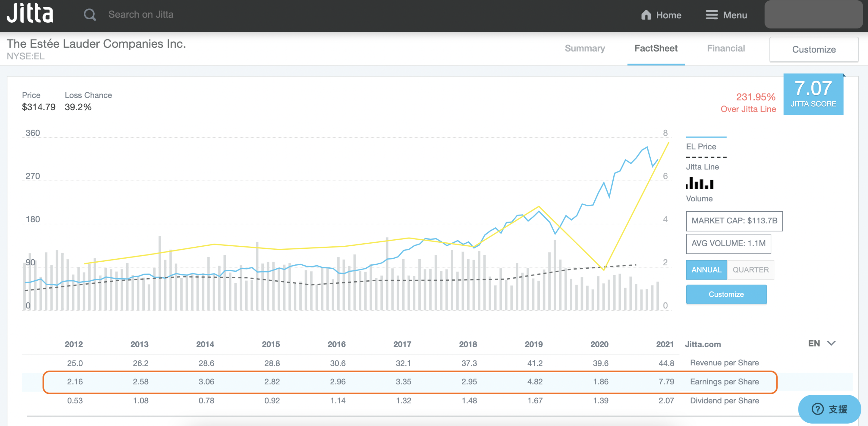This screenshot has width=868, height=426.
Task: Click the Jitta logo
Action: point(30,14)
